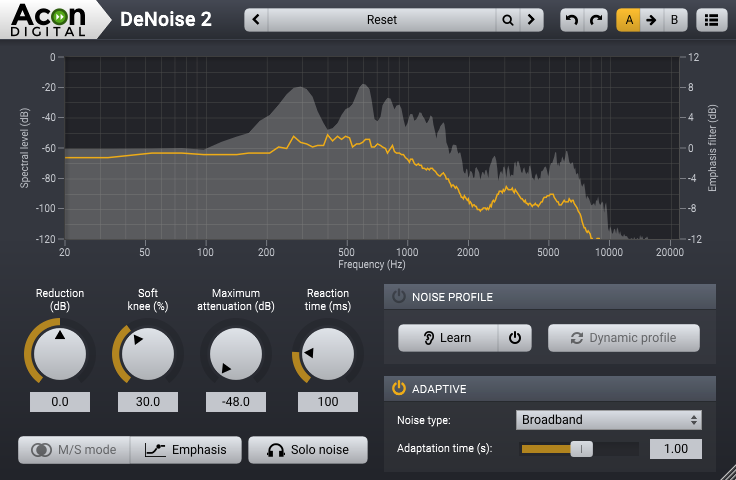Go to previous preset arrow
Image resolution: width=736 pixels, height=480 pixels.
click(x=256, y=20)
